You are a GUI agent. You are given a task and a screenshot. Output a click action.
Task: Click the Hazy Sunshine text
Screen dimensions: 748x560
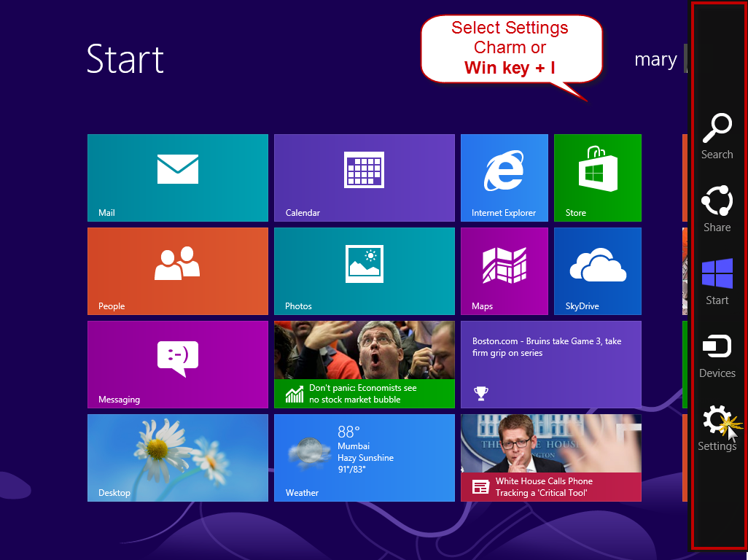point(365,458)
